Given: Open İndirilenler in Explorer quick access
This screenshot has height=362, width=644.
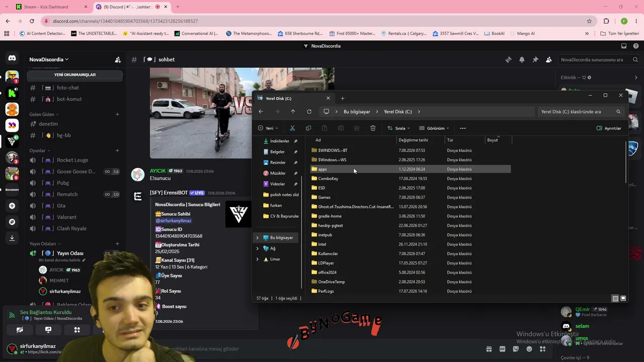Looking at the screenshot, I should (x=280, y=141).
